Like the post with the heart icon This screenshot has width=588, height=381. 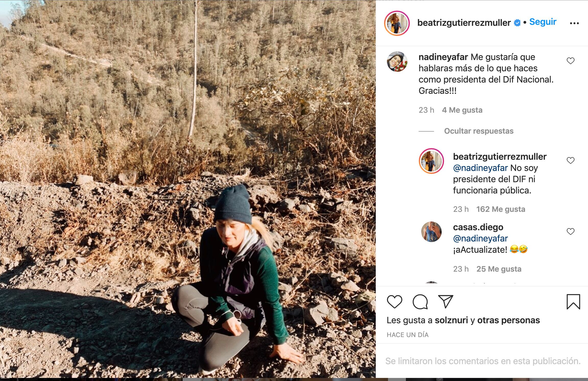pos(394,302)
